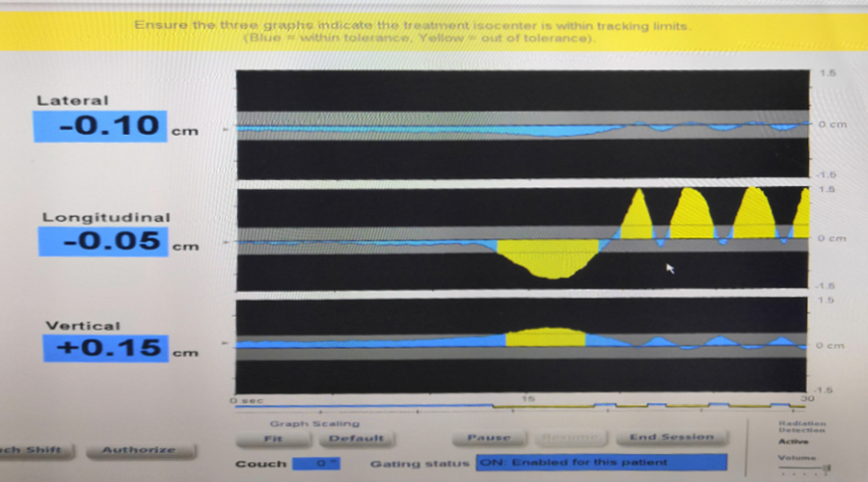This screenshot has height=482, width=868.
Task: Click the Authorize button
Action: tap(139, 449)
